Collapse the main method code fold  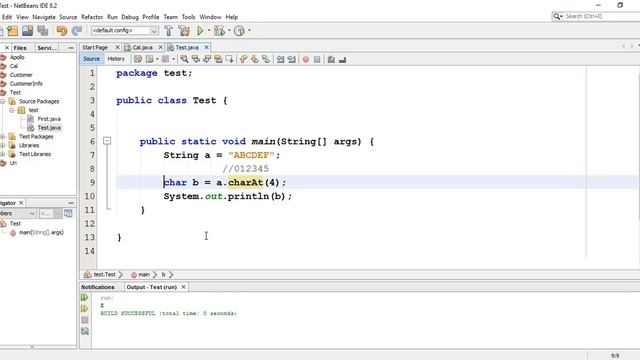107,141
